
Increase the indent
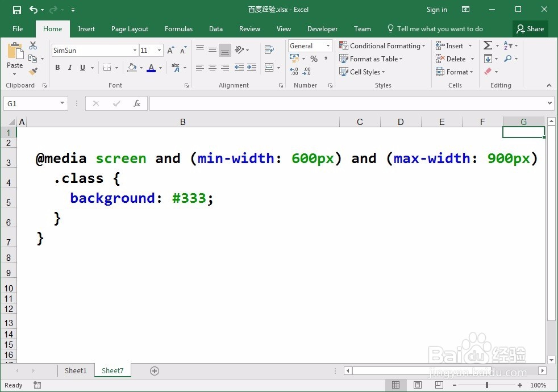coord(252,68)
